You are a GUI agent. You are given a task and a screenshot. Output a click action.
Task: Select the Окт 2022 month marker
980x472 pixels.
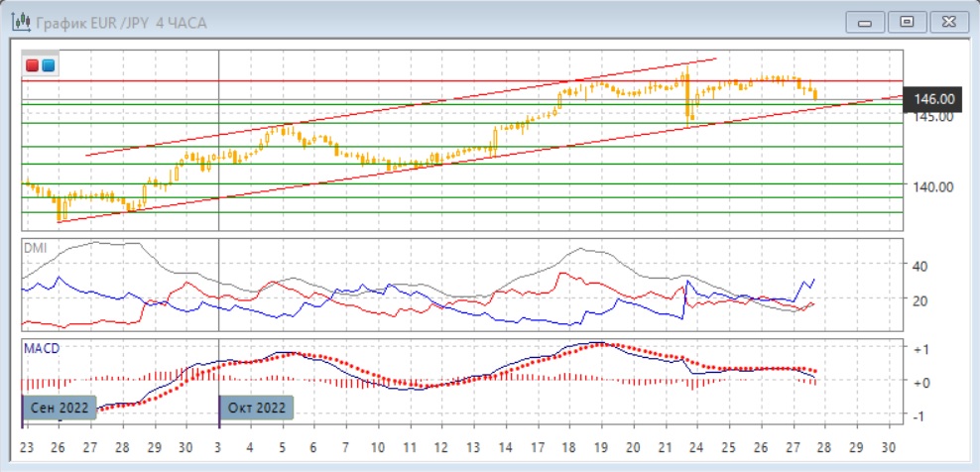(x=254, y=408)
